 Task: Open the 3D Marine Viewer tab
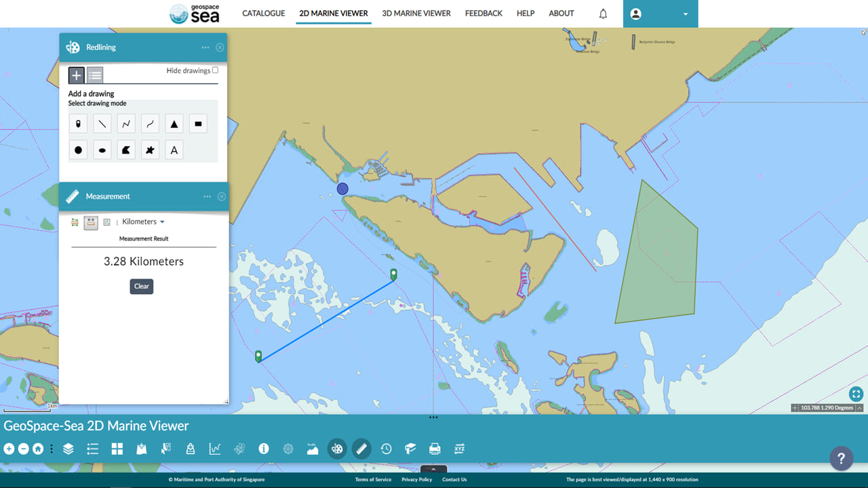416,14
